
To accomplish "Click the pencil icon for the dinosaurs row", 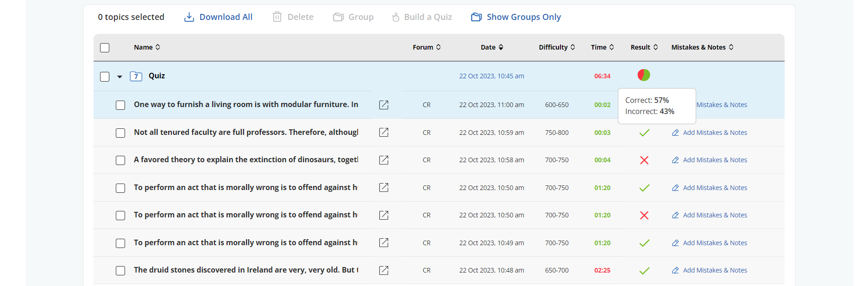I will [675, 160].
